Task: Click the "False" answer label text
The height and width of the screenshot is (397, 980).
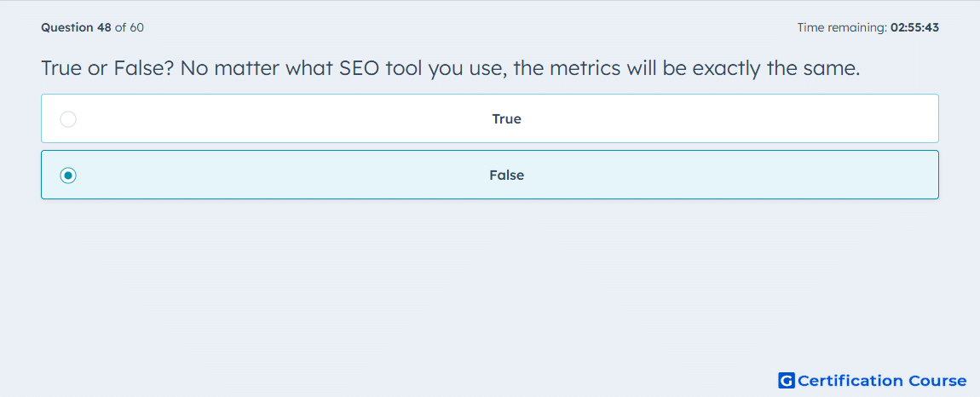Action: [x=506, y=175]
